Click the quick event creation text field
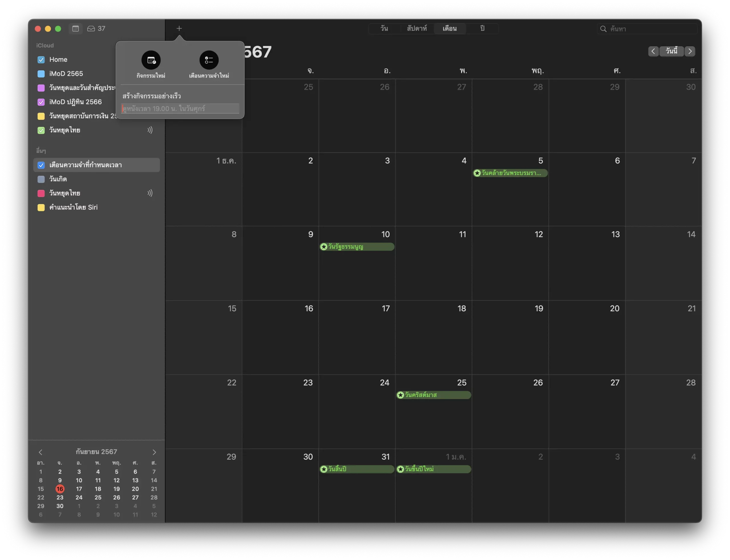The width and height of the screenshot is (730, 560). tap(180, 109)
